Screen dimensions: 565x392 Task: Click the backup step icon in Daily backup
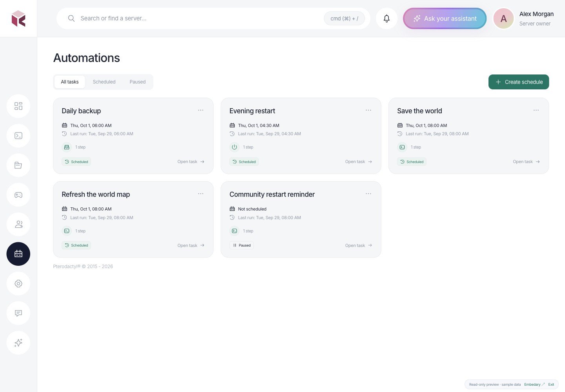[x=67, y=147]
